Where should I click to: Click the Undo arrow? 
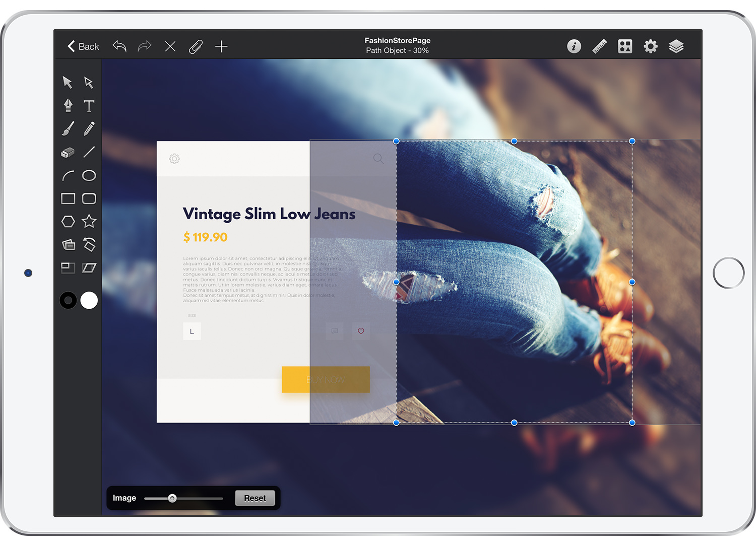119,46
